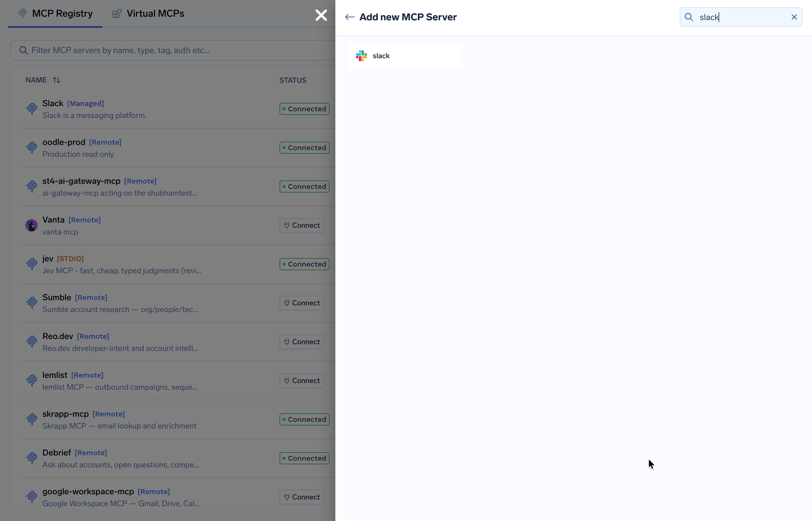
Task: Click the Connected badge for Debrief
Action: (304, 458)
